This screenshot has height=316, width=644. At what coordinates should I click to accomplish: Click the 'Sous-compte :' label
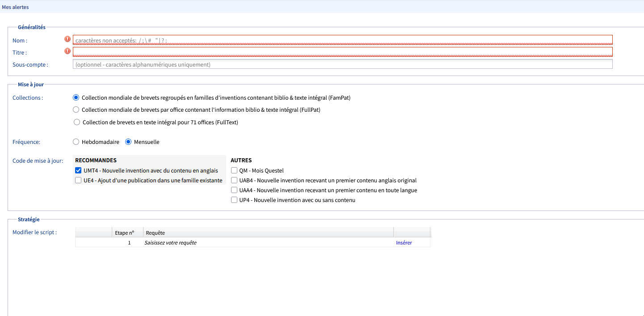pos(30,64)
